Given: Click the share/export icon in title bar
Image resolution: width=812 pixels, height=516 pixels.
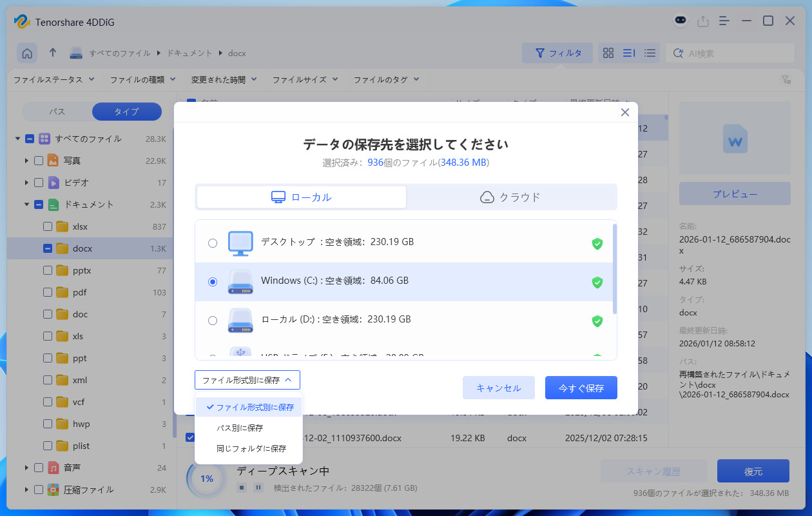Looking at the screenshot, I should coord(703,21).
